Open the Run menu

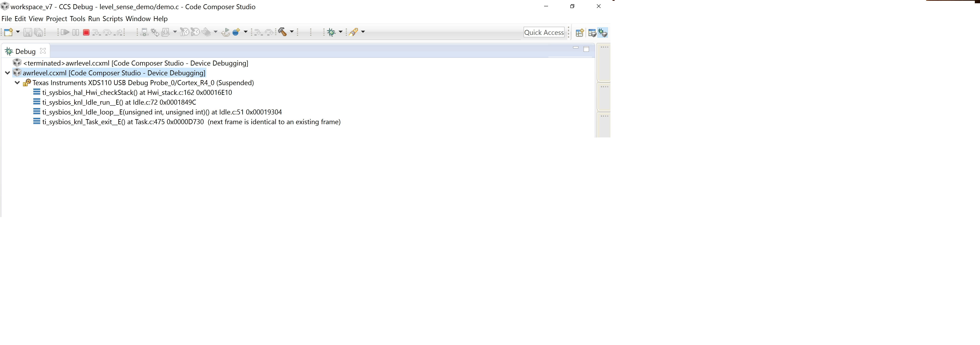[94, 19]
